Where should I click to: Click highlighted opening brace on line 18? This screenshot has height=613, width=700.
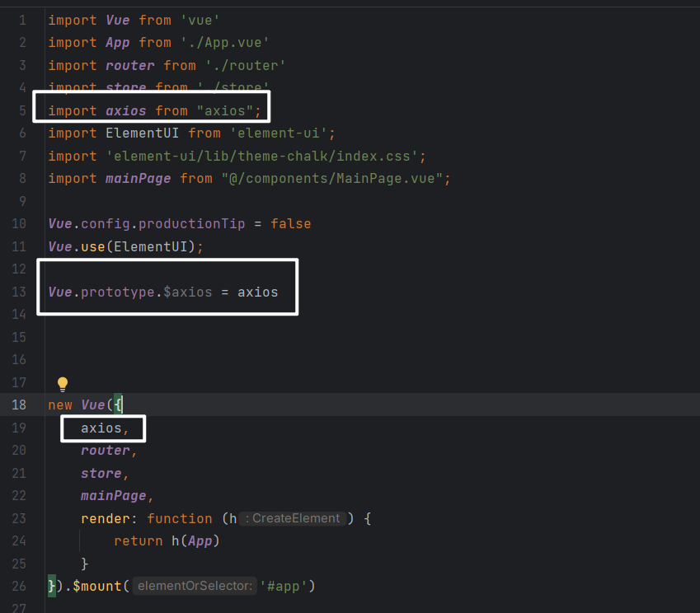point(118,405)
